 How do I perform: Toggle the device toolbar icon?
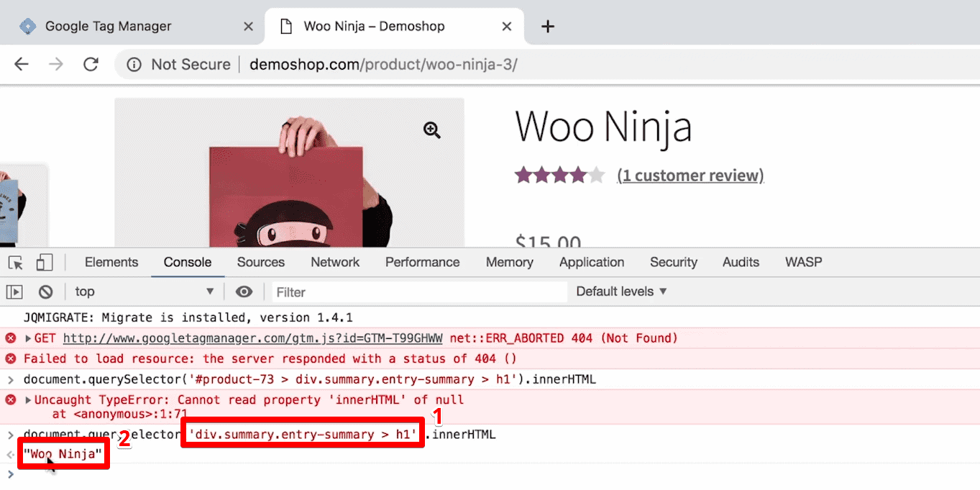(x=45, y=262)
